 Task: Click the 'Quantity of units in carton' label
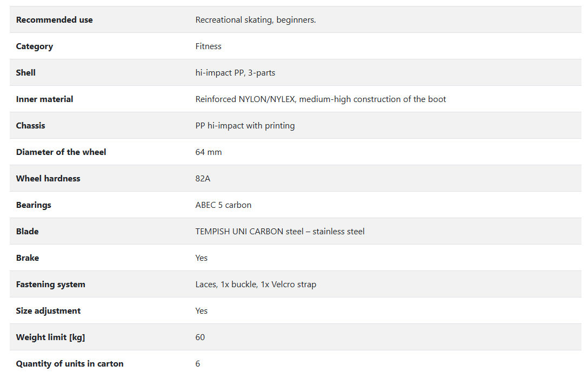70,364
